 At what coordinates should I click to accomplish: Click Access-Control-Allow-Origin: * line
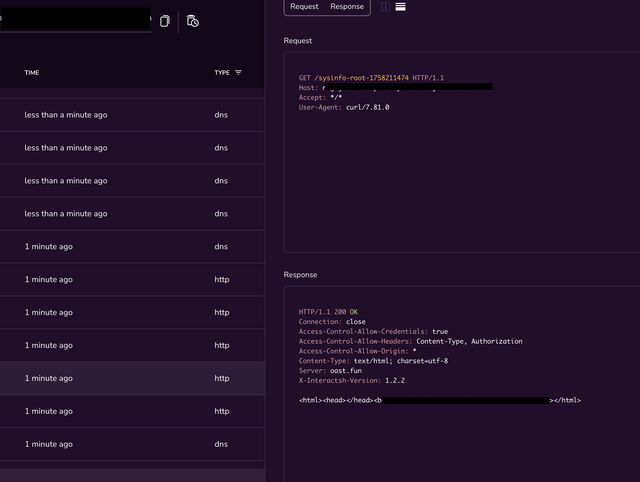[x=357, y=351]
